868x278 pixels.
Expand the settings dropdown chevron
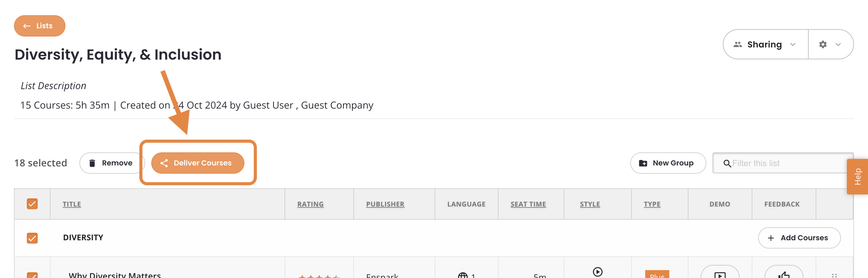[x=838, y=44]
